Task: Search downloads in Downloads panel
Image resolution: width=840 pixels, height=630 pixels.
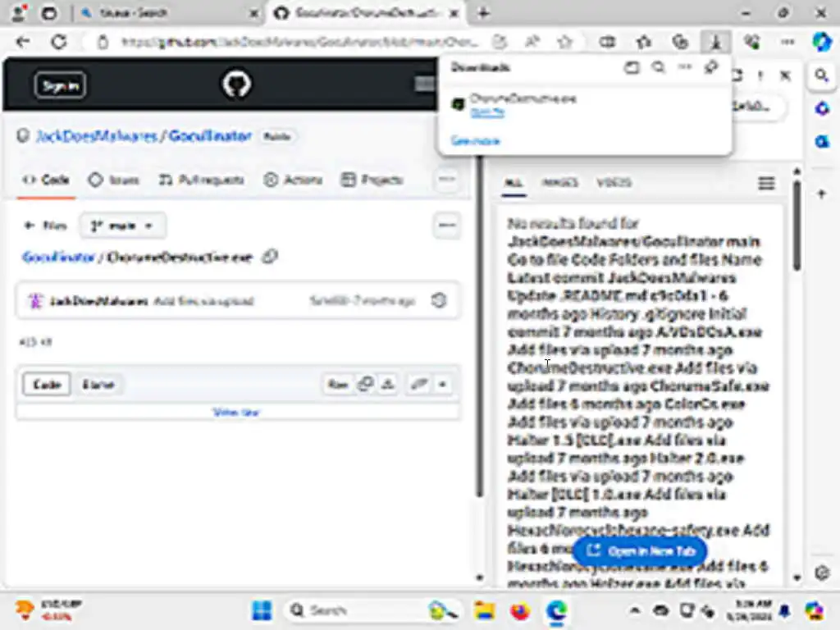Action: (658, 67)
